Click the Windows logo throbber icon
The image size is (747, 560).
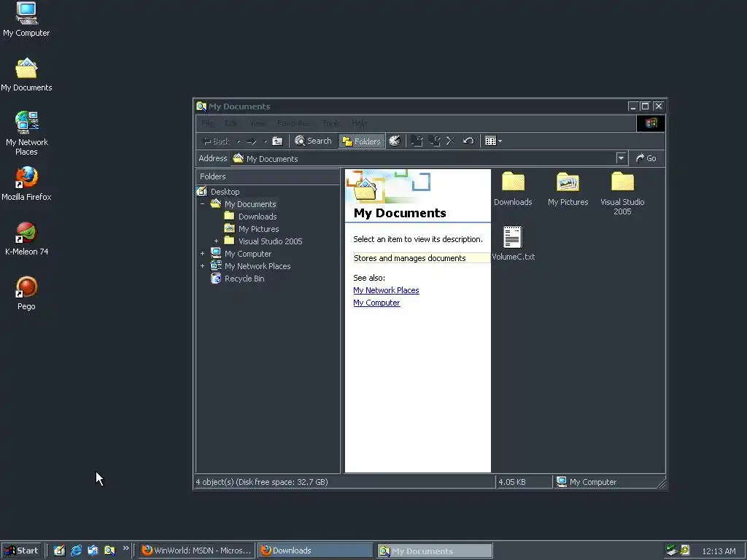[651, 123]
